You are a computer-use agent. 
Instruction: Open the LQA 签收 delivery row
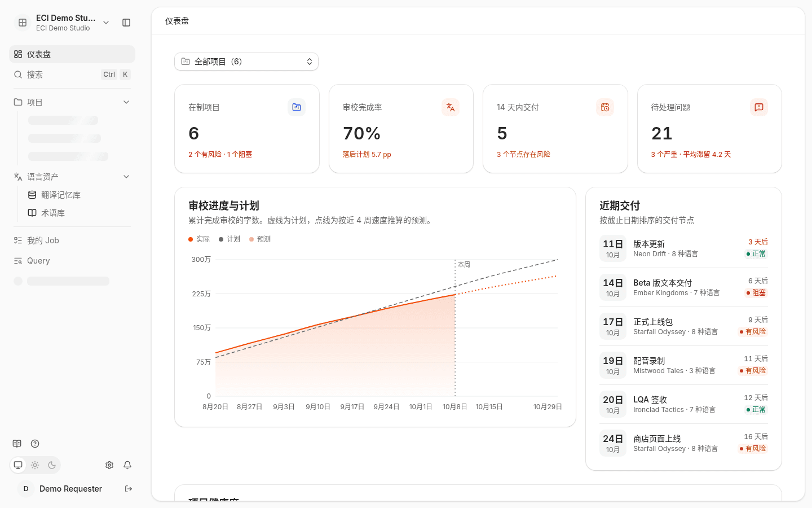coord(683,404)
